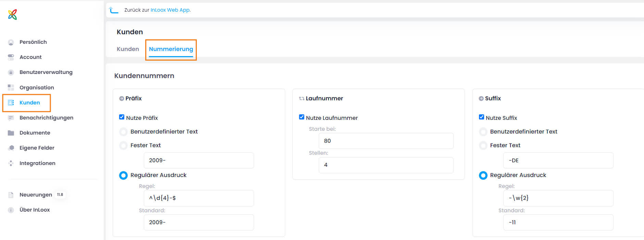Viewport: 644px width, 240px height.
Task: Open the Integrationen section
Action: [37, 163]
